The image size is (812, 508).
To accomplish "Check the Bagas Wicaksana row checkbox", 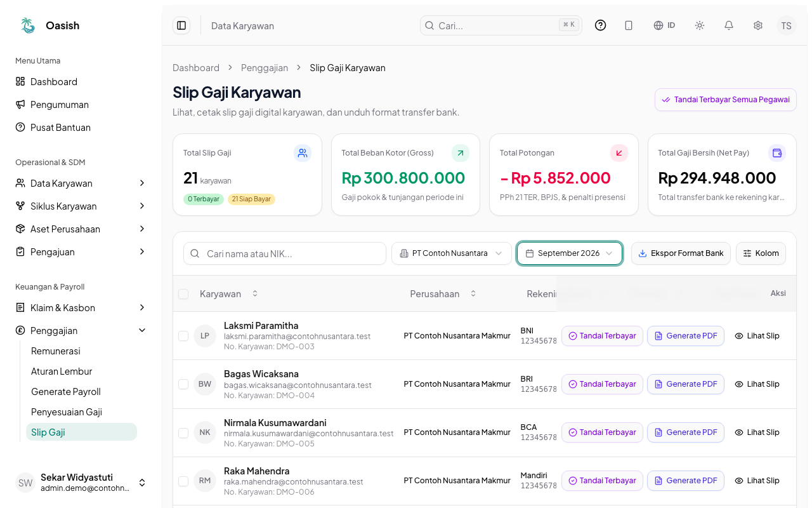I will (x=183, y=384).
